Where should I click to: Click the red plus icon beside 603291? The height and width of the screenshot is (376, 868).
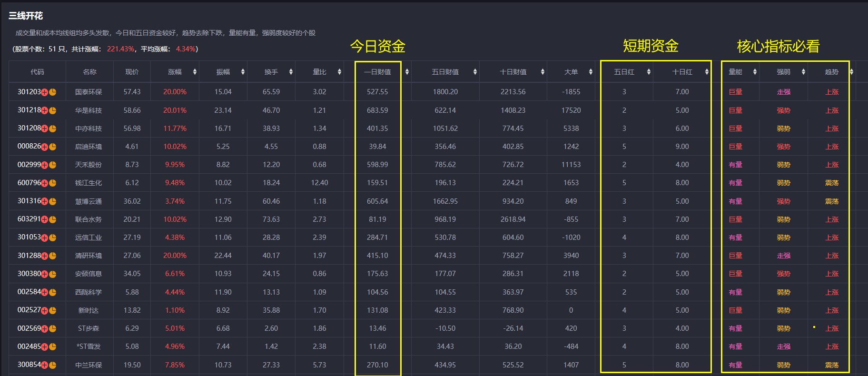[45, 219]
